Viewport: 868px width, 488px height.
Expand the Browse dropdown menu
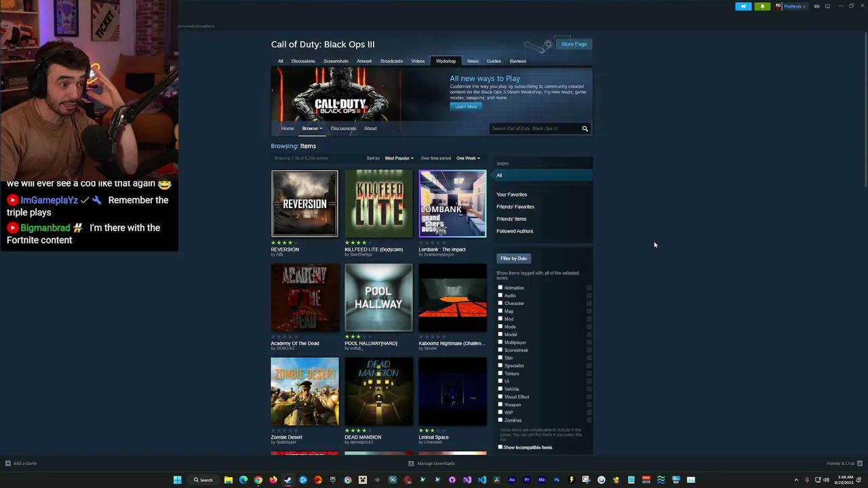312,128
